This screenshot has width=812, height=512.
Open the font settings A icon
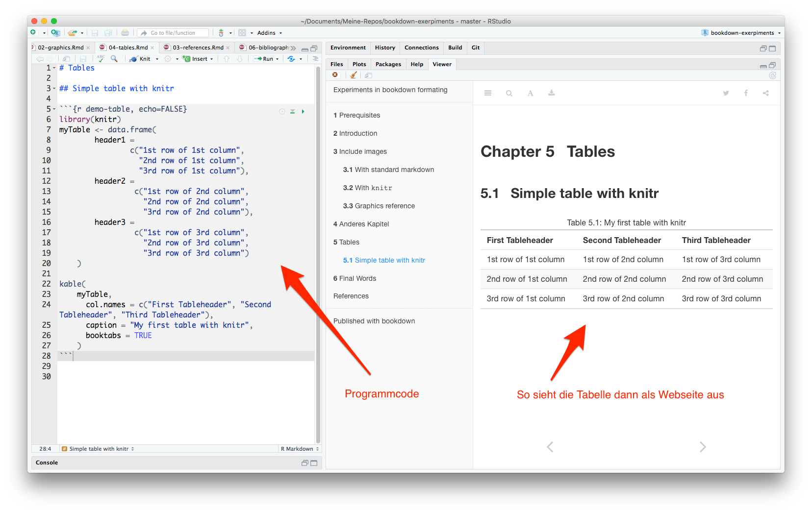pos(531,93)
